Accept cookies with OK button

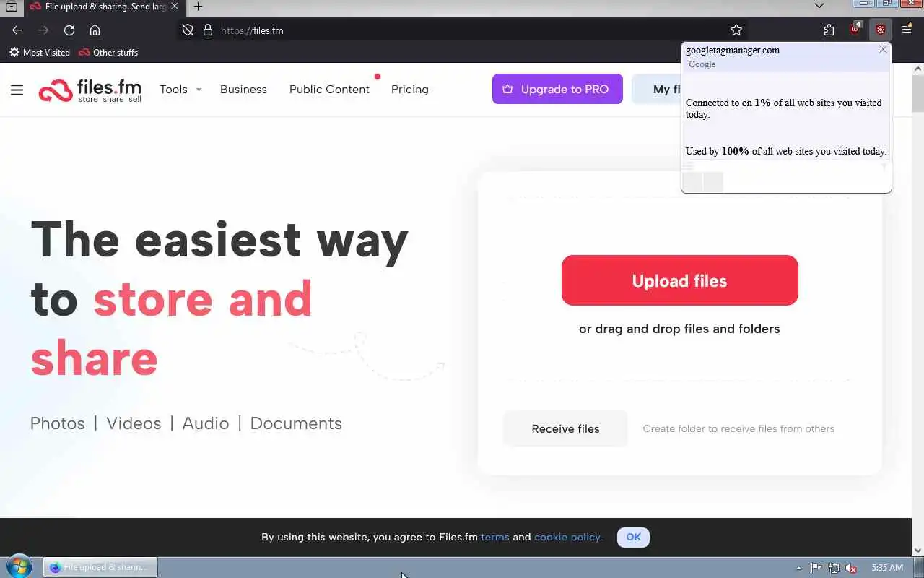[633, 537]
